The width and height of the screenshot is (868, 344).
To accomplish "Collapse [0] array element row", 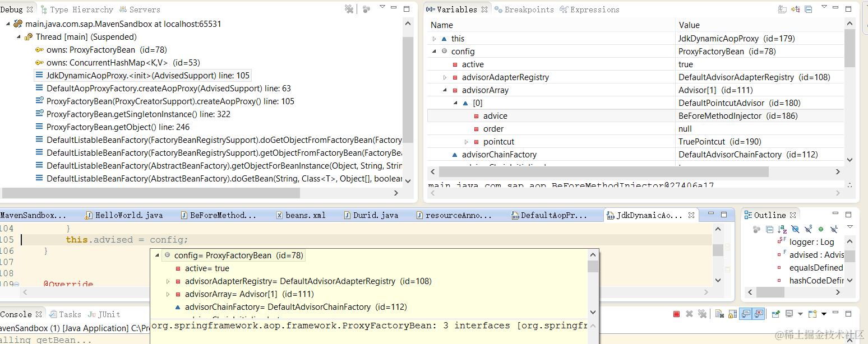I will tap(455, 103).
